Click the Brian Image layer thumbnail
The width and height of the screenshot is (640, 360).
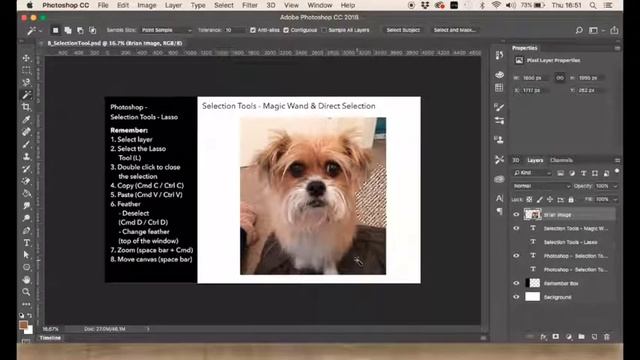[x=532, y=214]
